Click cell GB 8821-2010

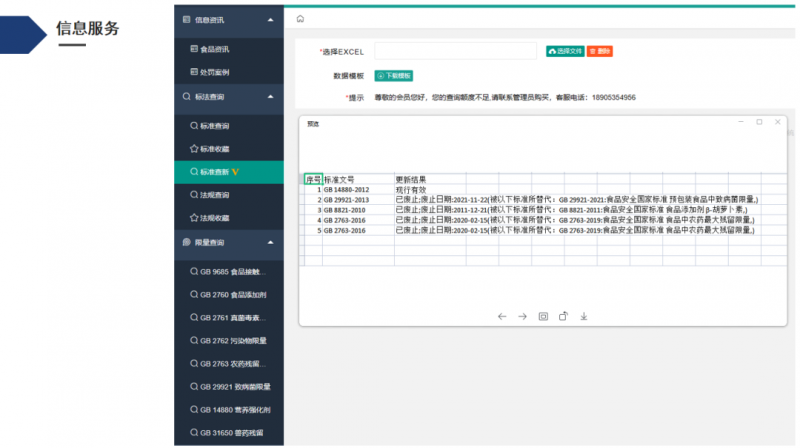coord(358,210)
